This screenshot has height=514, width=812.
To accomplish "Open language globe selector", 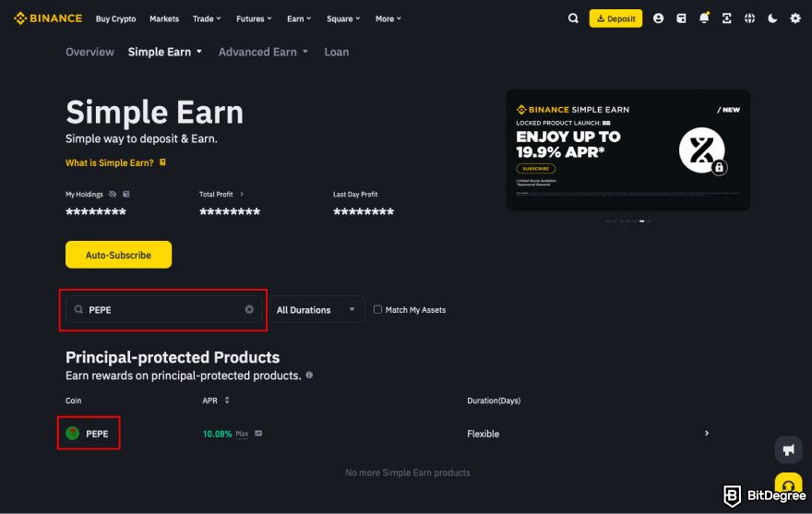I will pos(749,18).
